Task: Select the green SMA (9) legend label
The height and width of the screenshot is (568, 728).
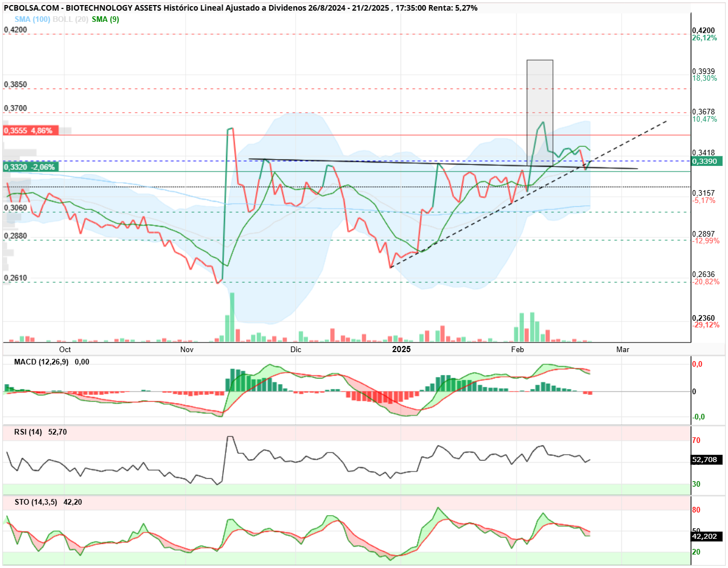Action: (105, 19)
